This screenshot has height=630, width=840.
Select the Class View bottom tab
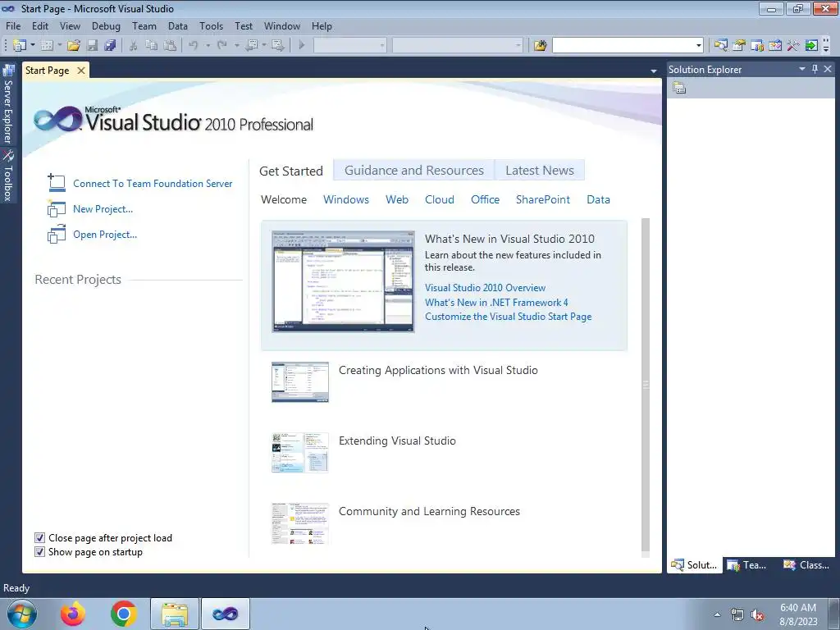pyautogui.click(x=806, y=565)
